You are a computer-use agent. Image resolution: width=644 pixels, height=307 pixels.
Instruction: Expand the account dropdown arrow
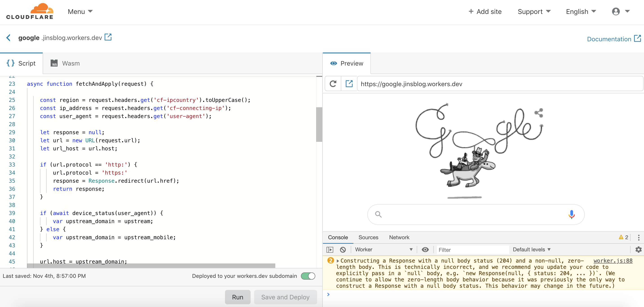[x=627, y=11]
